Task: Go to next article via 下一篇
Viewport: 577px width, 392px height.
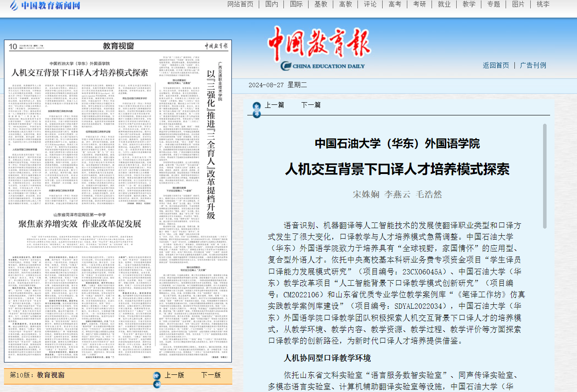Action: 311,105
